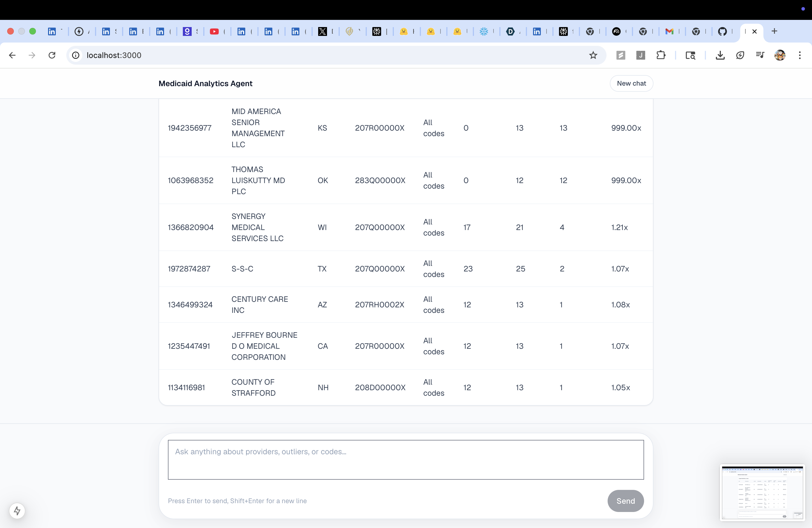Switch to the Gmail tab

point(669,32)
